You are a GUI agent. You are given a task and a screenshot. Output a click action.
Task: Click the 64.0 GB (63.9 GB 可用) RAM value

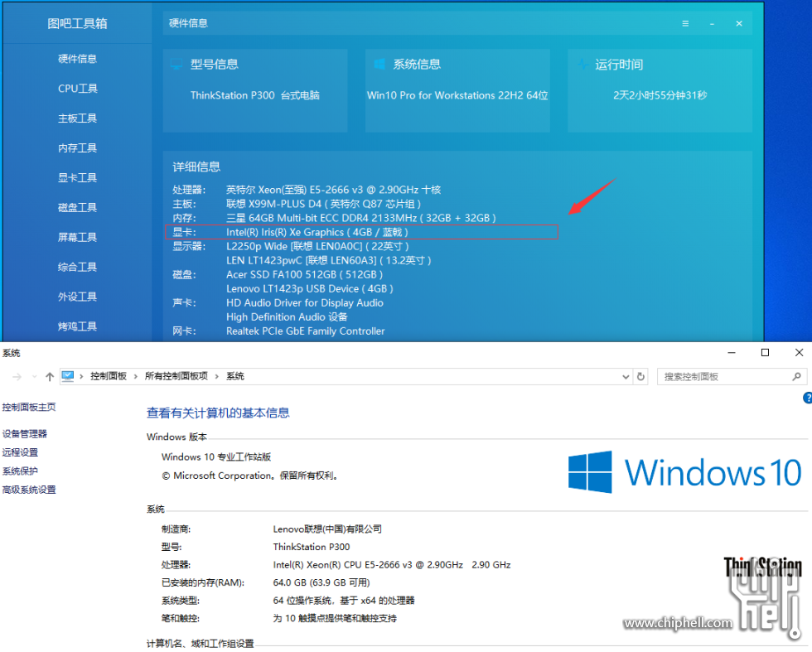point(321,582)
